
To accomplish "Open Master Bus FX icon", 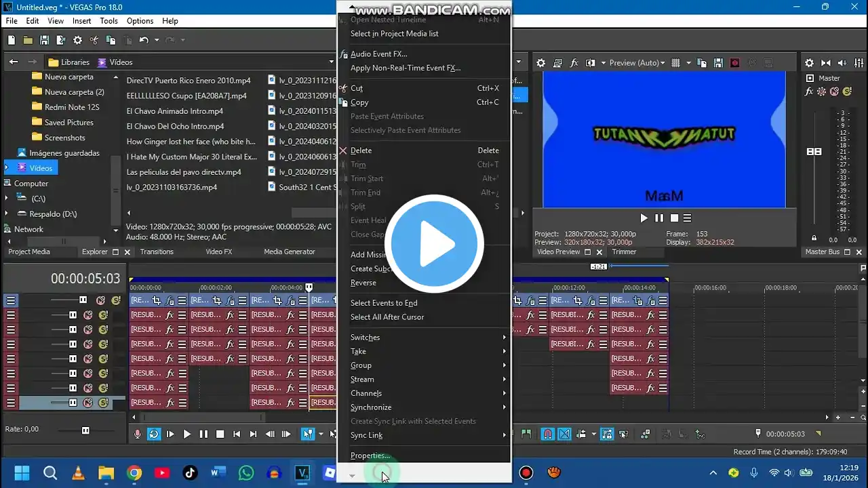I will (x=809, y=91).
